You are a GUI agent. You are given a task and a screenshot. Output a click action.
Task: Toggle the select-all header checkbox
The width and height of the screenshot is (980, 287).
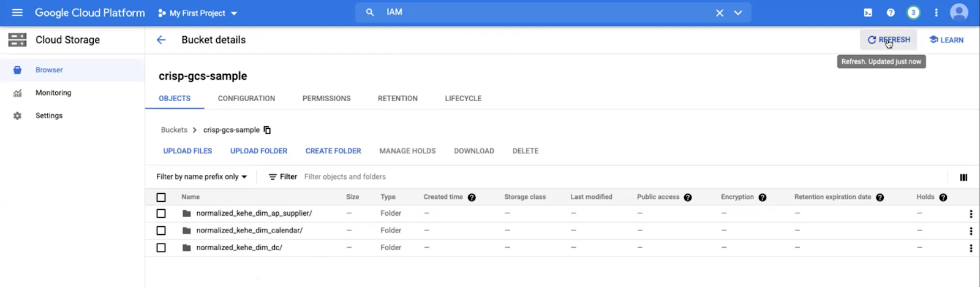(x=161, y=197)
